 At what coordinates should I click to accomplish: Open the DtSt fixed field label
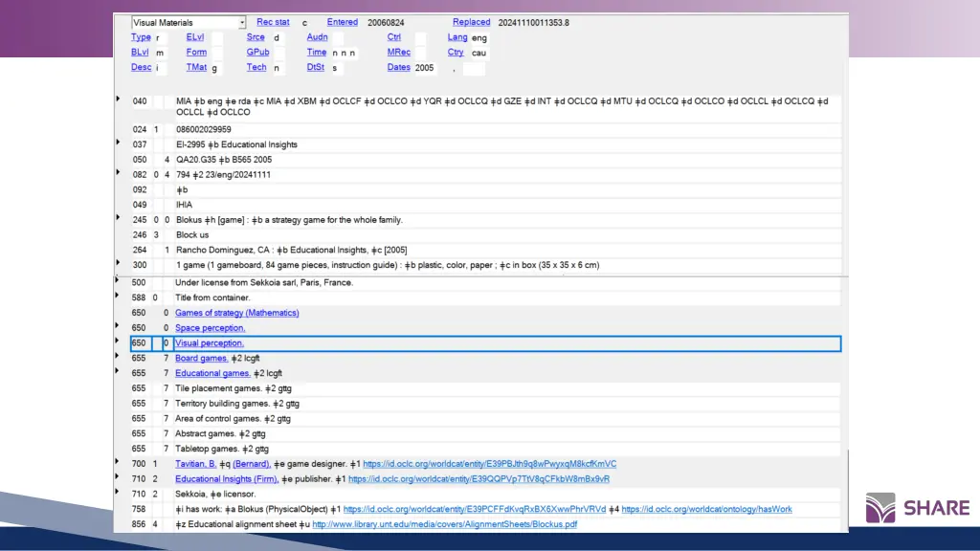pyautogui.click(x=316, y=67)
